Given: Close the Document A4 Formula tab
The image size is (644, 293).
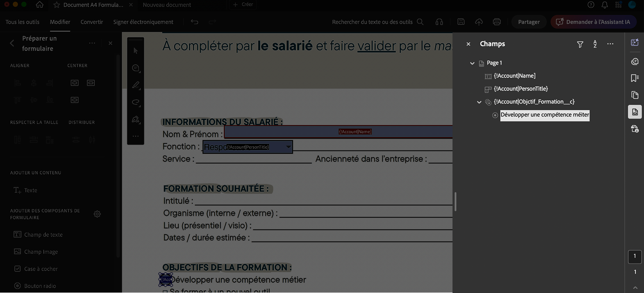Looking at the screenshot, I should pos(131,5).
